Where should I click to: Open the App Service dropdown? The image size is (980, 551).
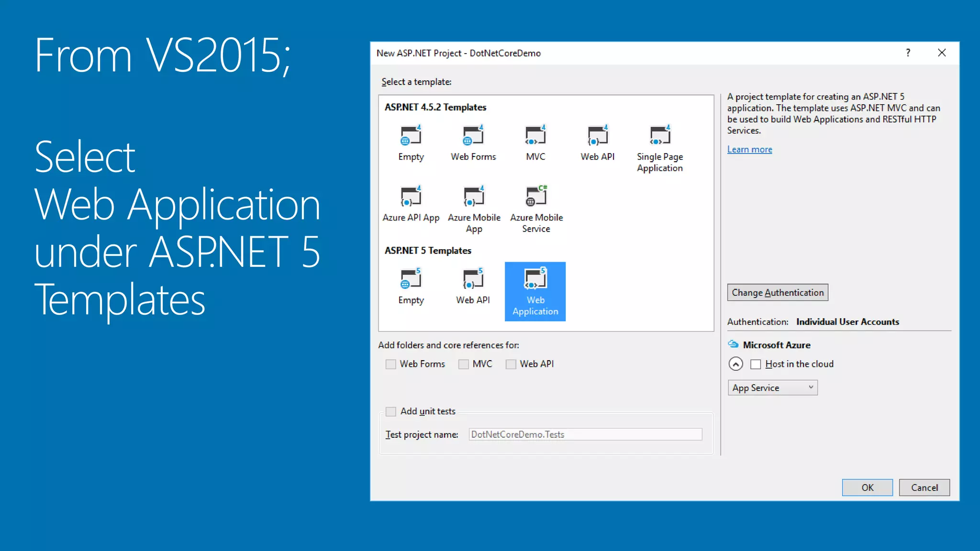pyautogui.click(x=772, y=388)
